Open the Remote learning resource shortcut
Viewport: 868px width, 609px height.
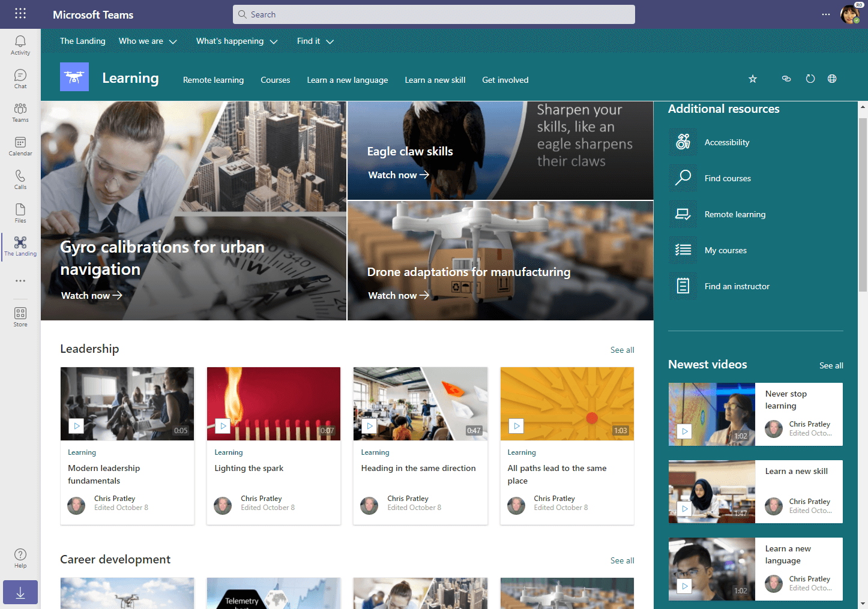coord(735,214)
